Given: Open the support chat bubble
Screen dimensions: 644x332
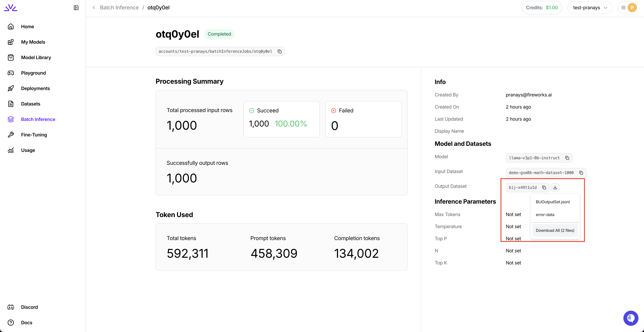Looking at the screenshot, I should [x=631, y=318].
